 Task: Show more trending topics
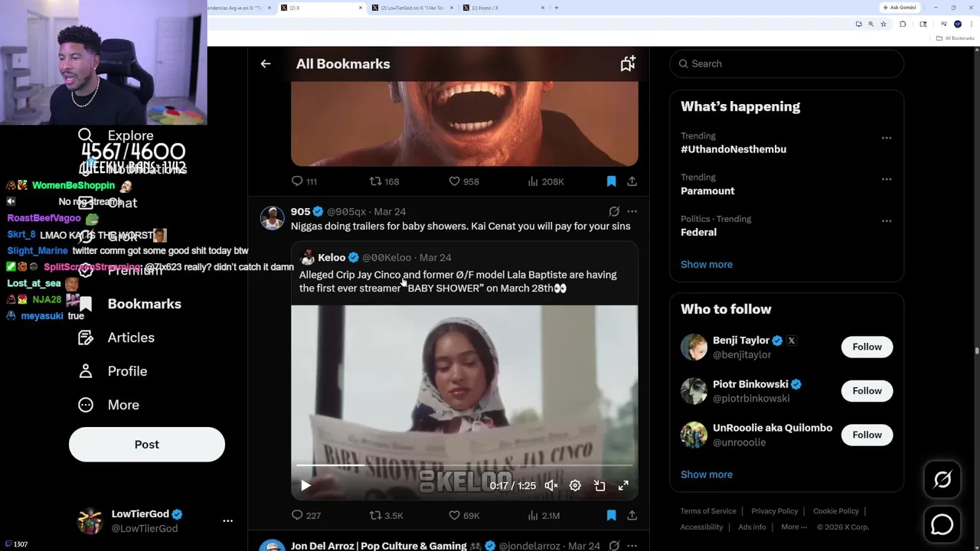pyautogui.click(x=707, y=264)
